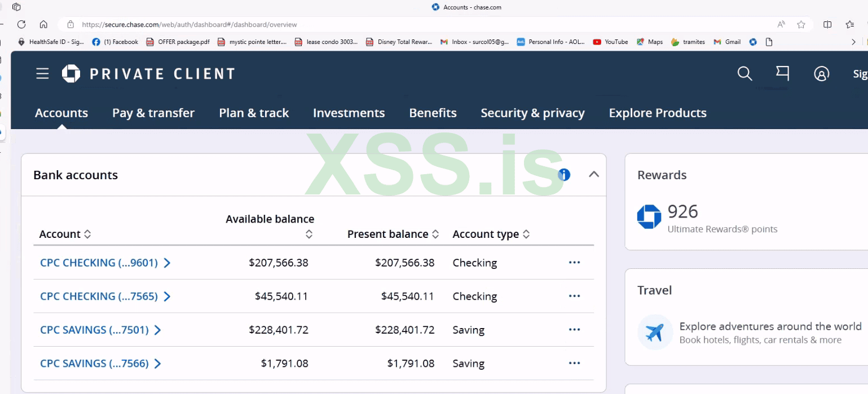868x394 pixels.
Task: Sort by Account column
Action: click(65, 234)
